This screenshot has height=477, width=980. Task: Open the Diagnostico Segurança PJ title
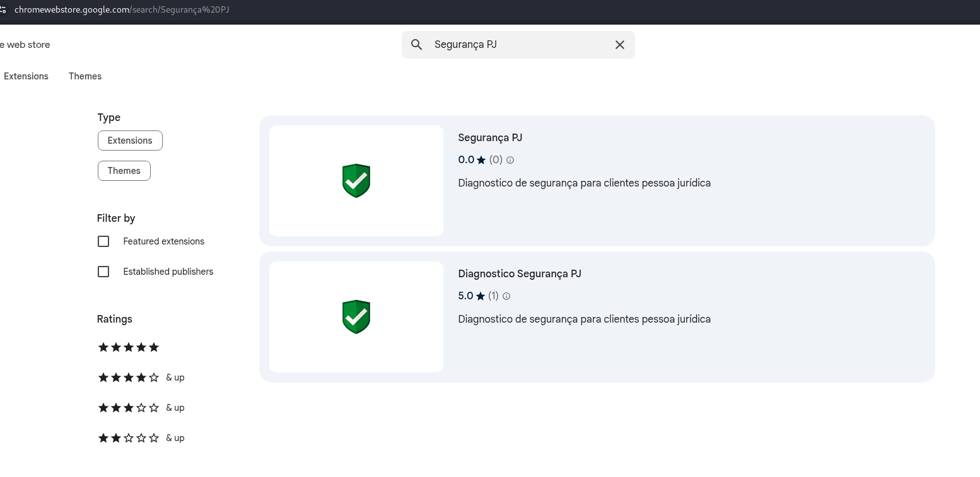click(520, 274)
